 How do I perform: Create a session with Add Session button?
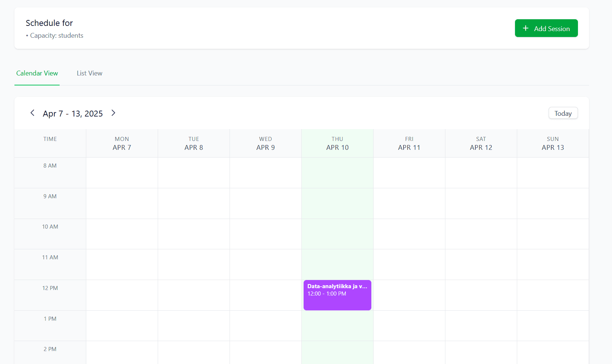click(546, 28)
